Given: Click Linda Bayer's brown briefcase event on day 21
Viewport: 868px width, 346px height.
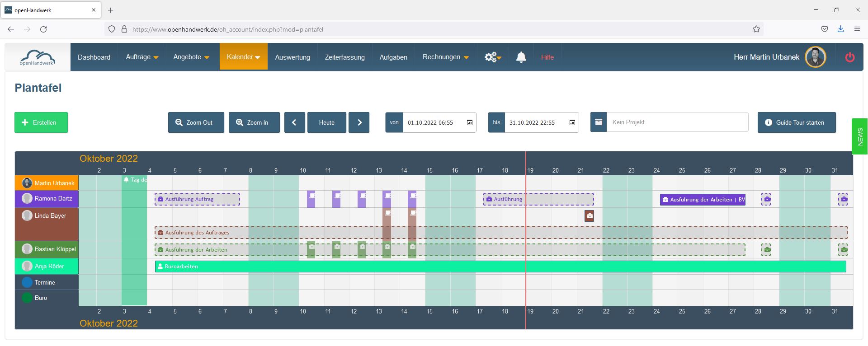Looking at the screenshot, I should coord(589,216).
